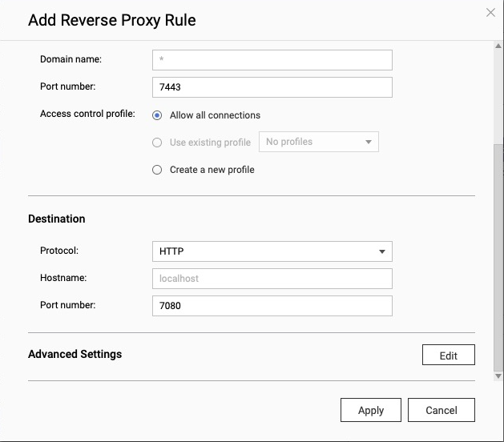504x442 pixels.
Task: Click the Edit button for Advanced Settings
Action: coord(448,356)
